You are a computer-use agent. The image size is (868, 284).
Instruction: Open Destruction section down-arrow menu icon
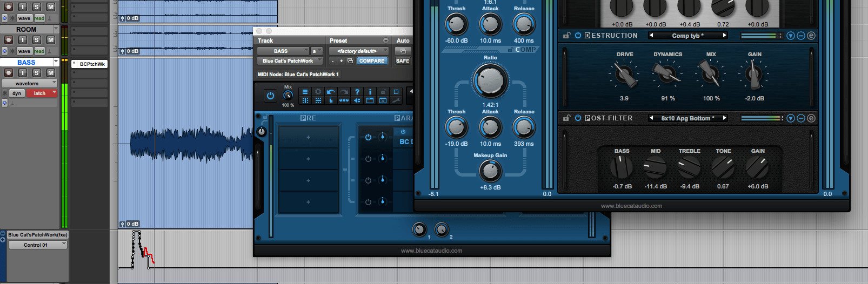791,36
